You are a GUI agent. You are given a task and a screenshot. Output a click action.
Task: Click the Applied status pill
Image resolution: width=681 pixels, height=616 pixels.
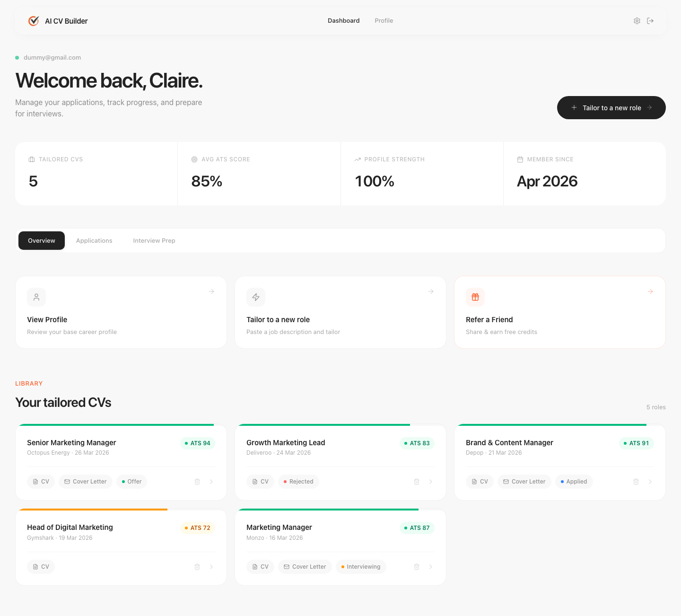pyautogui.click(x=574, y=482)
